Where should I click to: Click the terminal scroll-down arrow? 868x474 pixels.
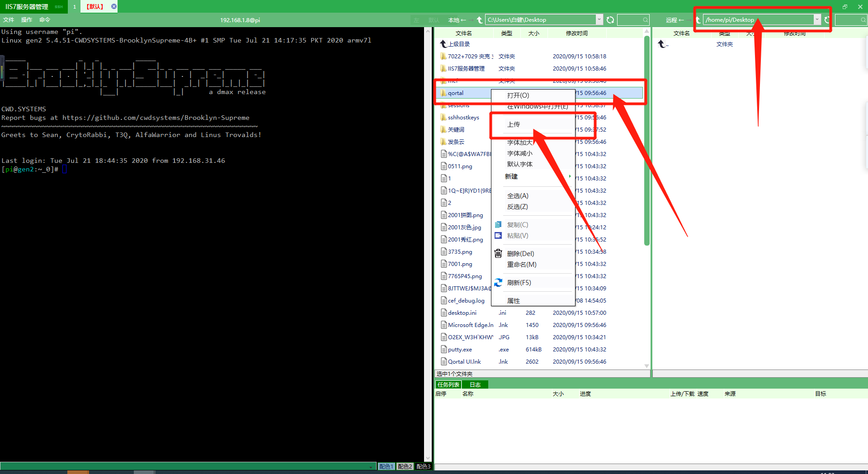428,458
